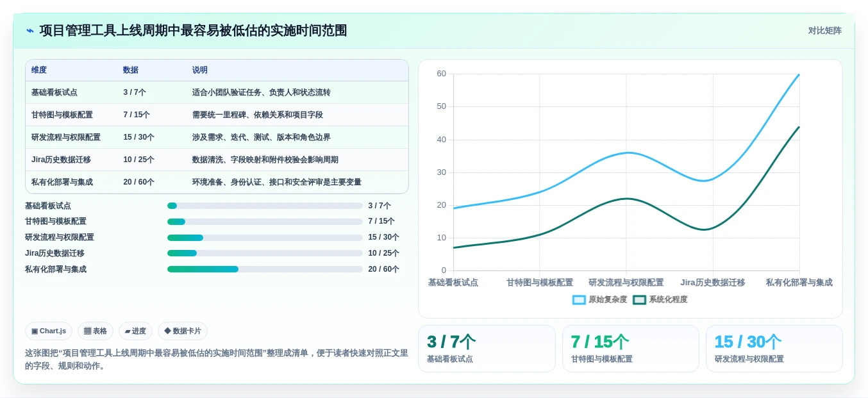Click chart x-axis label Jira历史数据迁移
Image resolution: width=868 pixels, height=398 pixels.
click(713, 283)
